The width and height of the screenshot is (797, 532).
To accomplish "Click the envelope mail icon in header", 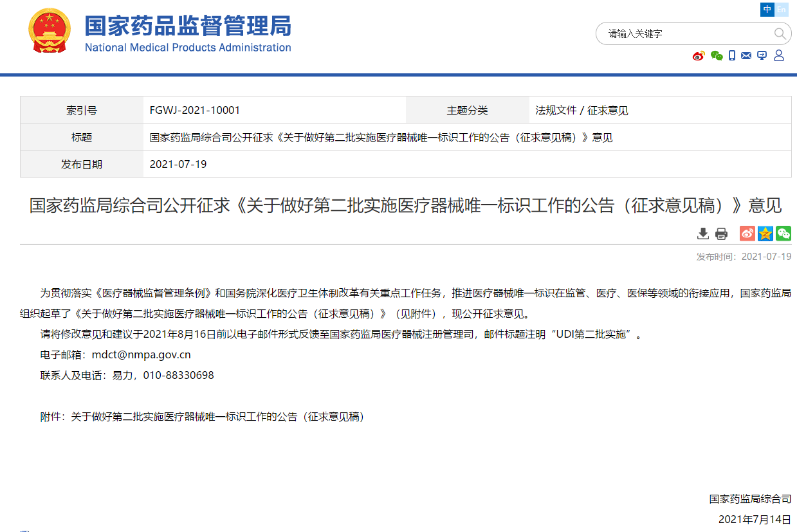I will (746, 56).
